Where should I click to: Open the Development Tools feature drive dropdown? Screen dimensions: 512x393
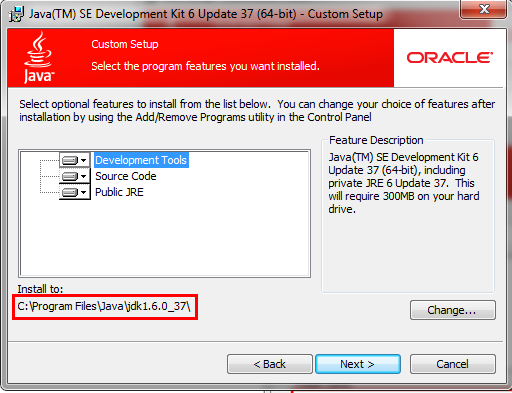(75, 160)
